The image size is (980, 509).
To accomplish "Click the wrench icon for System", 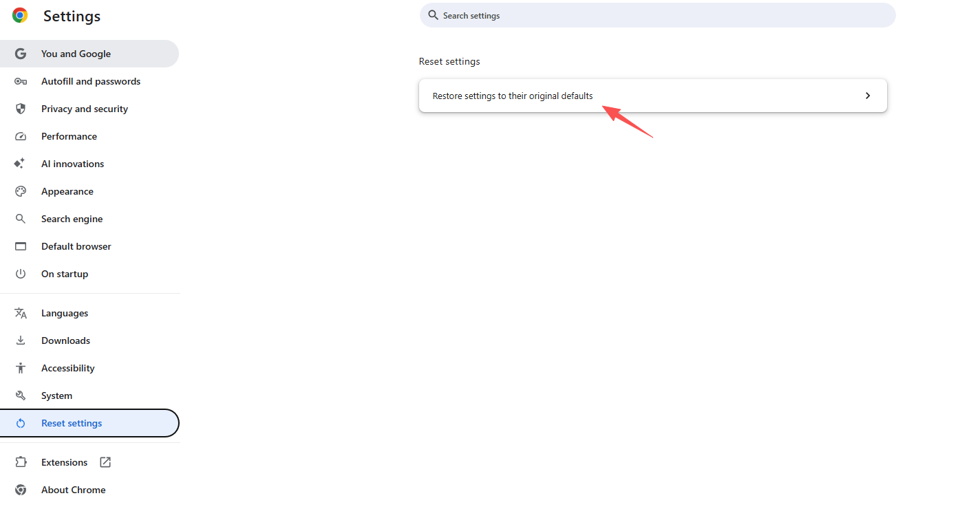I will pyautogui.click(x=21, y=396).
